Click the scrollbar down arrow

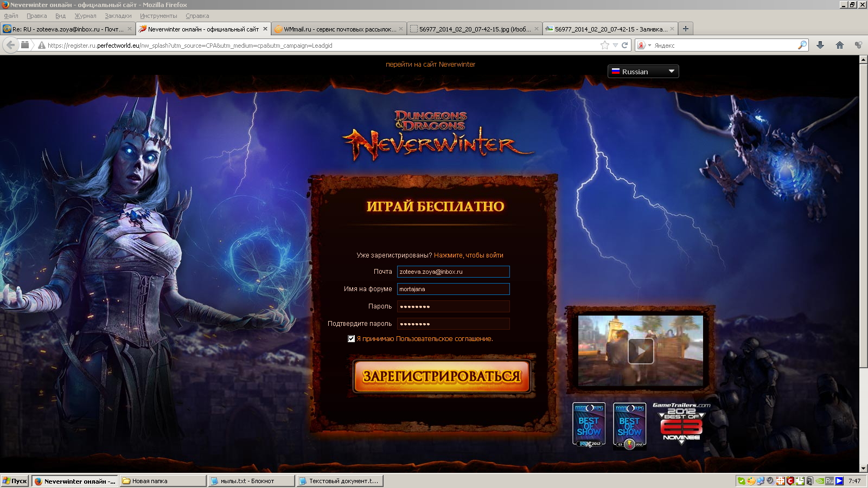tap(863, 468)
